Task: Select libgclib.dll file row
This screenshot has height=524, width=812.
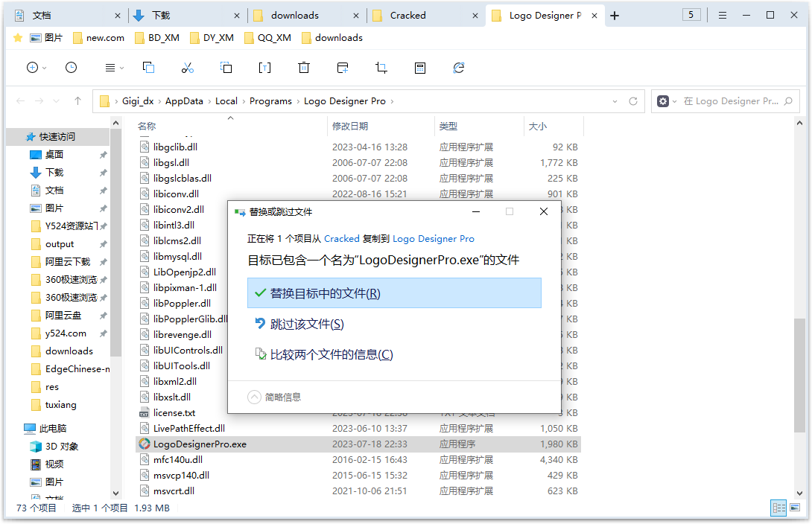Action: point(358,147)
